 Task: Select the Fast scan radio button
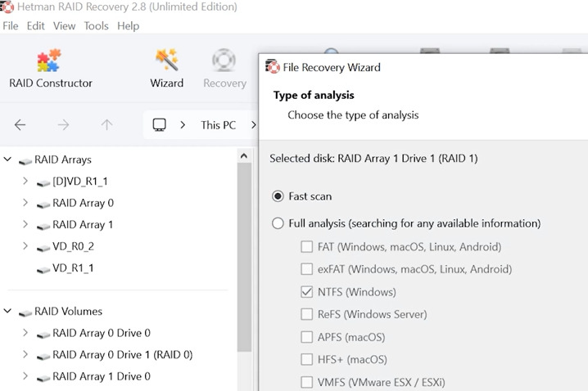[x=278, y=196]
